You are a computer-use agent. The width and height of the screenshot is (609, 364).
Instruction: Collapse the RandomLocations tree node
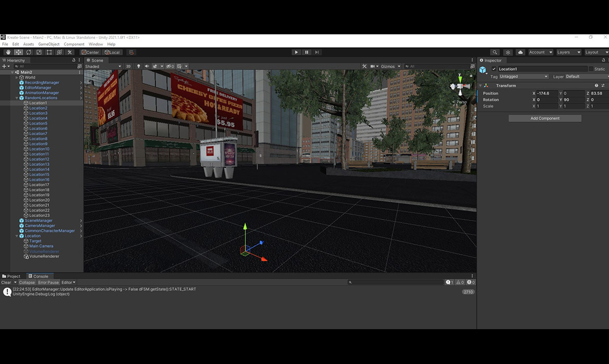(x=17, y=98)
